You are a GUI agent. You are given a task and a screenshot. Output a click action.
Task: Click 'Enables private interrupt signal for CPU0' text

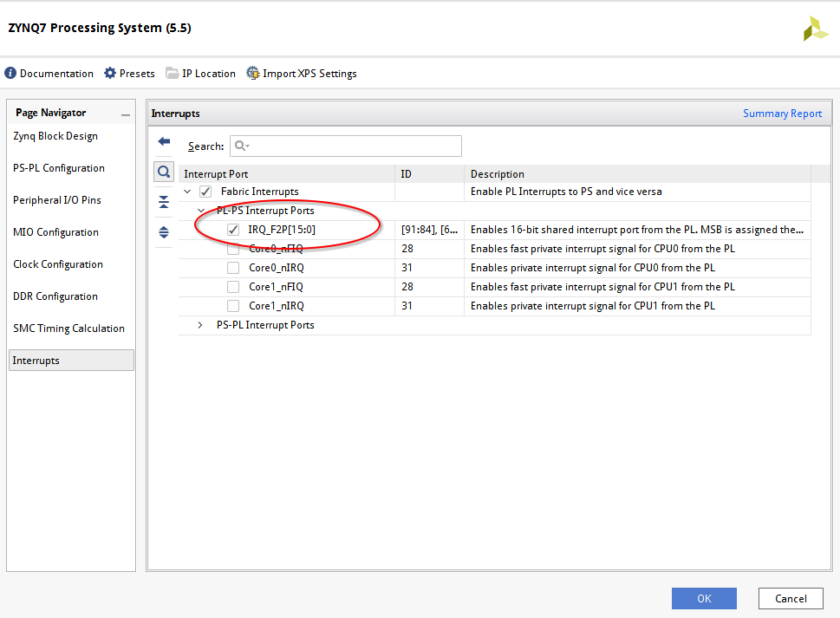pos(592,268)
